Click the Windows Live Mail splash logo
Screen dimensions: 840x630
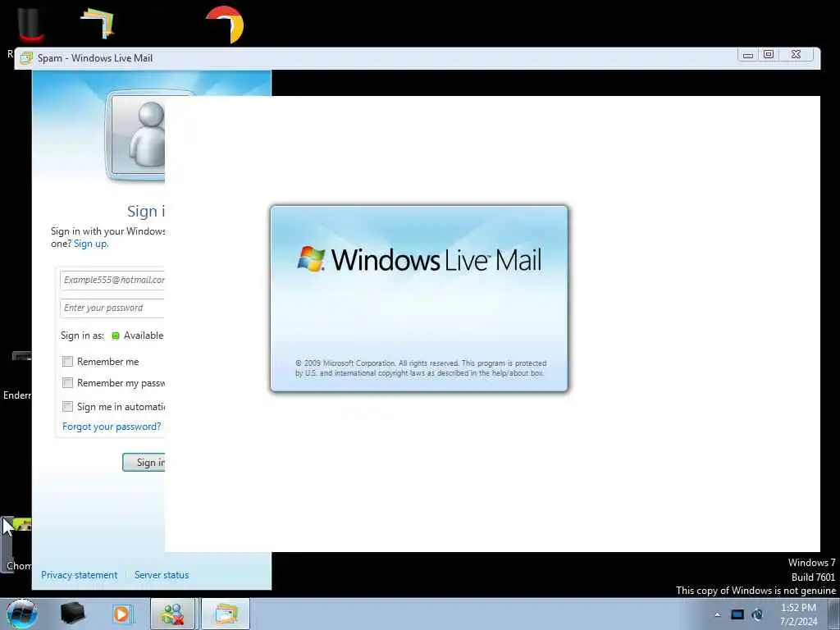[x=419, y=259]
